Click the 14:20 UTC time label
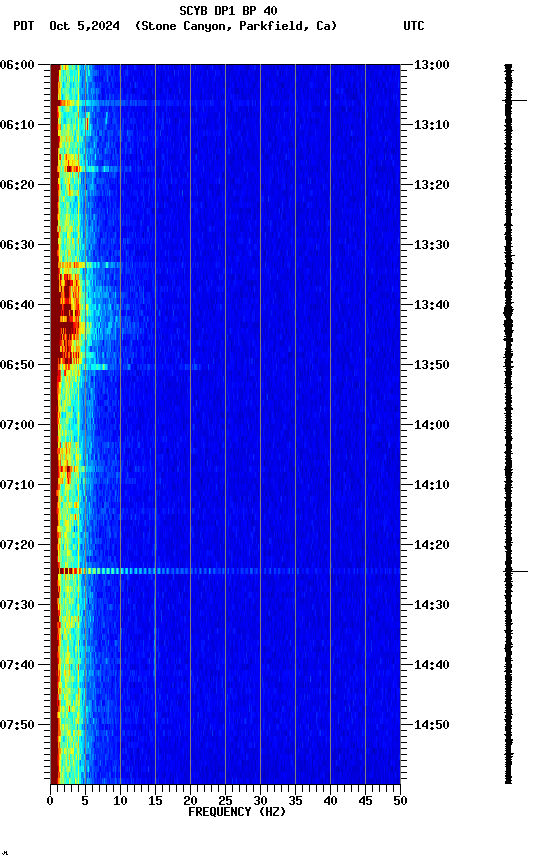Screen dimensions: 552x864 (431, 546)
